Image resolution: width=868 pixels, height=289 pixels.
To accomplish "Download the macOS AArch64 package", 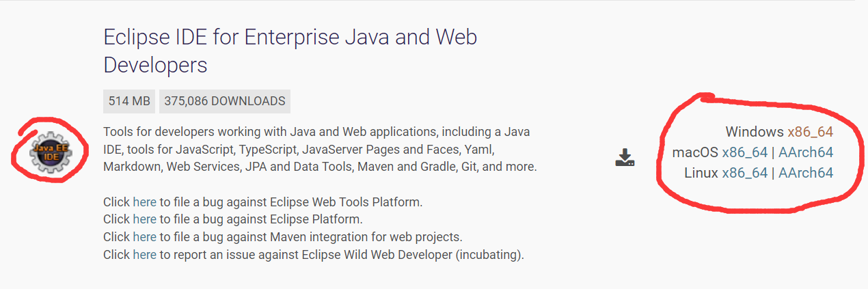I will click(806, 152).
